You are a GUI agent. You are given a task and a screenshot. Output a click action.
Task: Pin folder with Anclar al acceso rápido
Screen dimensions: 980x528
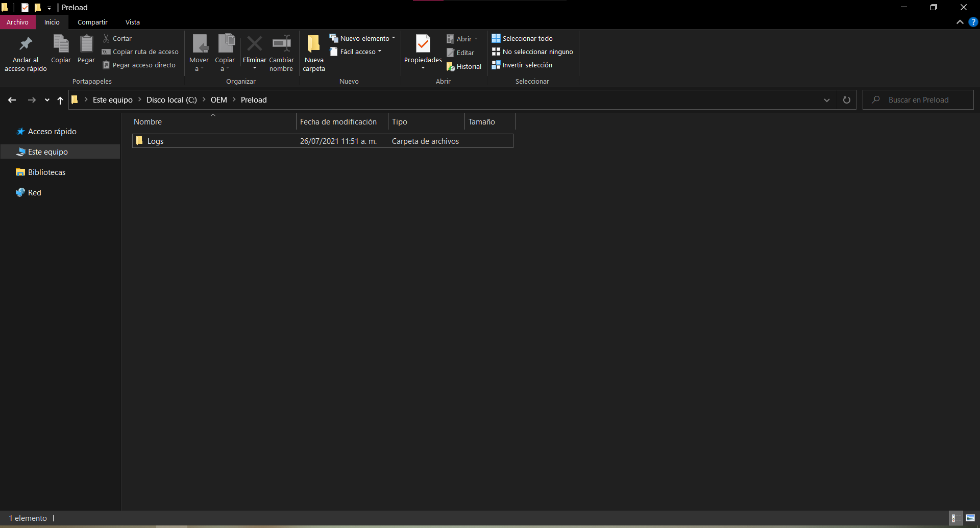coord(26,53)
